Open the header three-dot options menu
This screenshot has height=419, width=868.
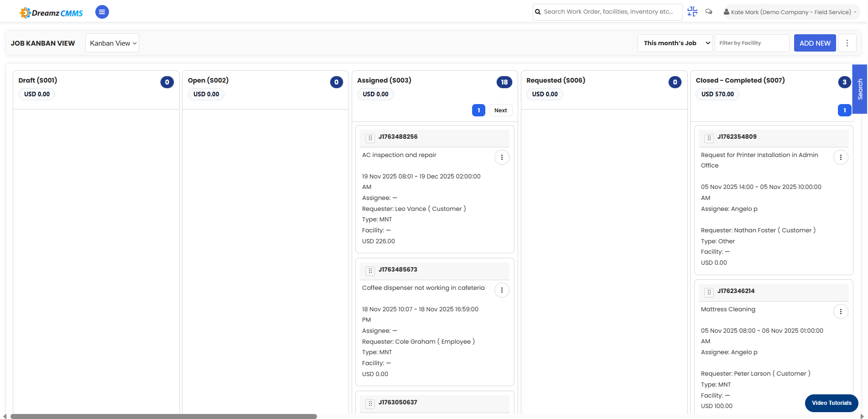point(847,43)
